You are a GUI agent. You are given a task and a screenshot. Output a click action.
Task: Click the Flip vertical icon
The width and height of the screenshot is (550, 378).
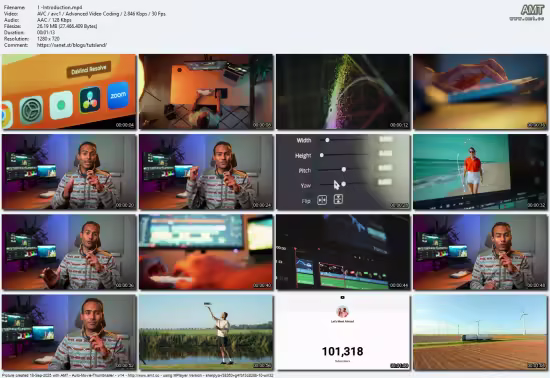pos(338,200)
